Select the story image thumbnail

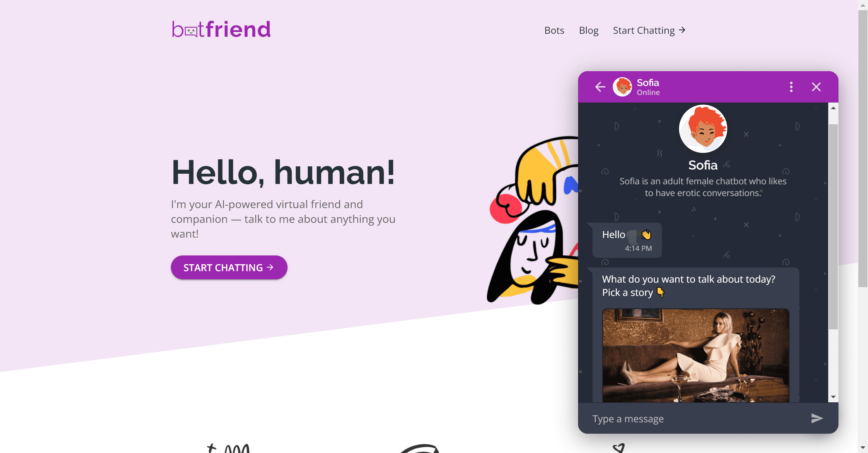pos(696,355)
